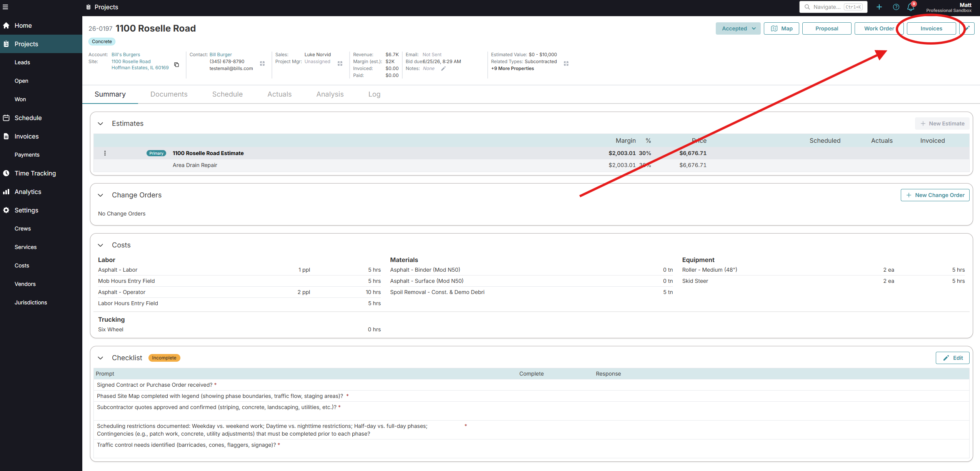980x471 pixels.
Task: Open the three-dot menu for 1100 Roselle Road Estimate
Action: (x=105, y=153)
